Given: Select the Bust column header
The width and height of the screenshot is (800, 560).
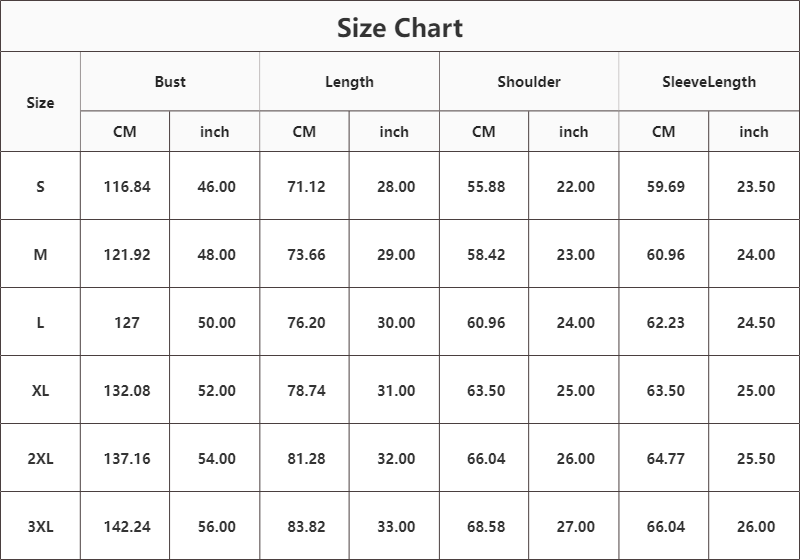Looking at the screenshot, I should coord(170,82).
